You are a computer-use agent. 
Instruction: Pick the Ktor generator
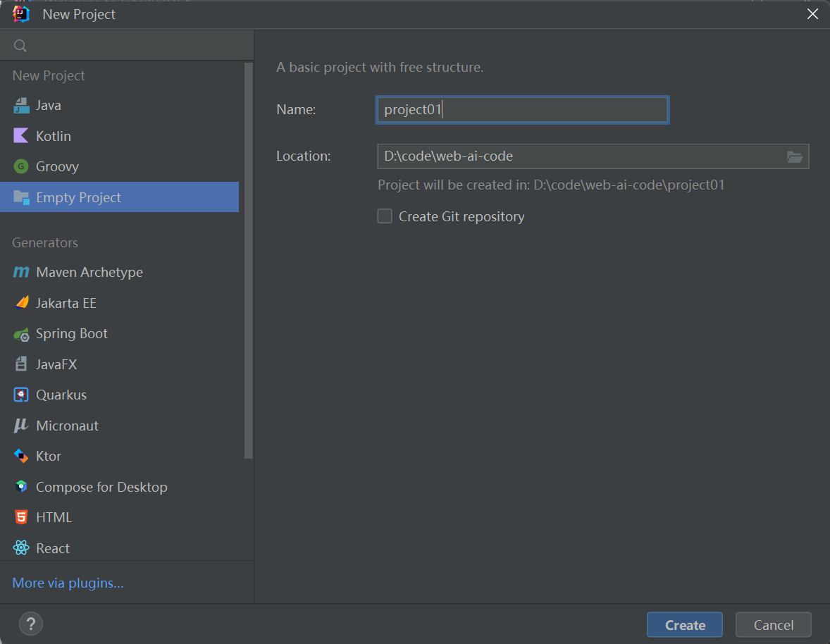(x=120, y=456)
